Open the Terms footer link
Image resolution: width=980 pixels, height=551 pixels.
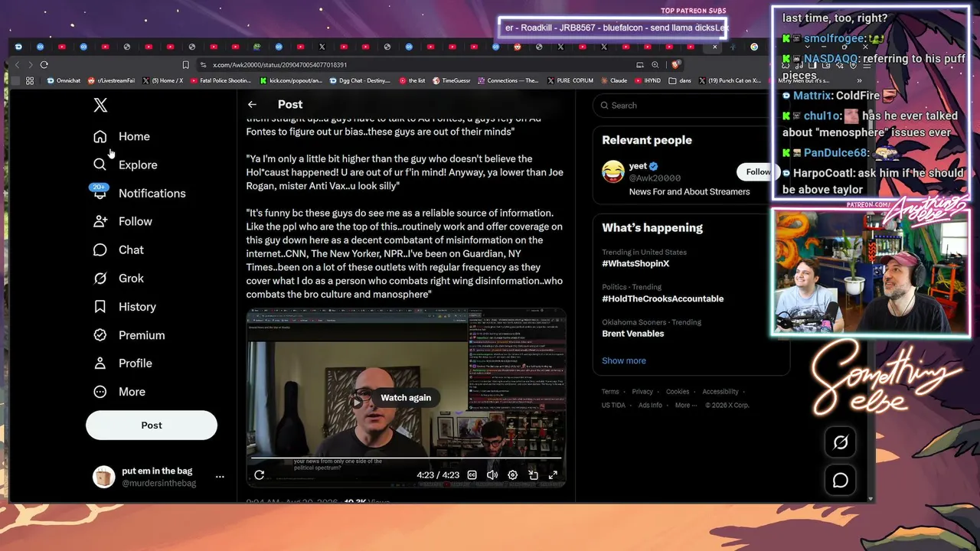click(x=610, y=392)
